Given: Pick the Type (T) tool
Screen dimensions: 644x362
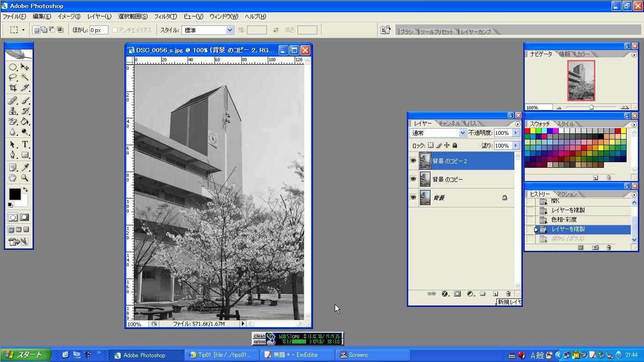Looking at the screenshot, I should (x=25, y=145).
